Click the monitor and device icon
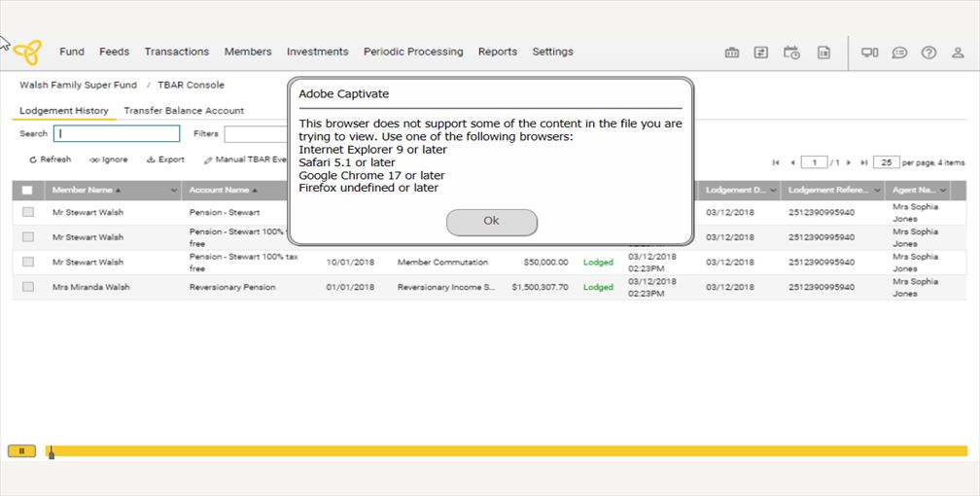Viewport: 980px width, 496px height. point(869,53)
